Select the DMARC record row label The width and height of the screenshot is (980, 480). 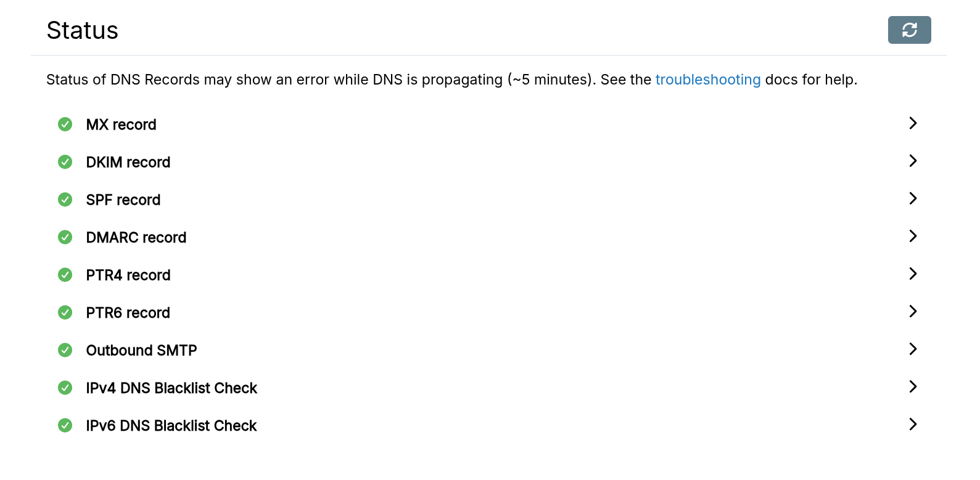[136, 238]
